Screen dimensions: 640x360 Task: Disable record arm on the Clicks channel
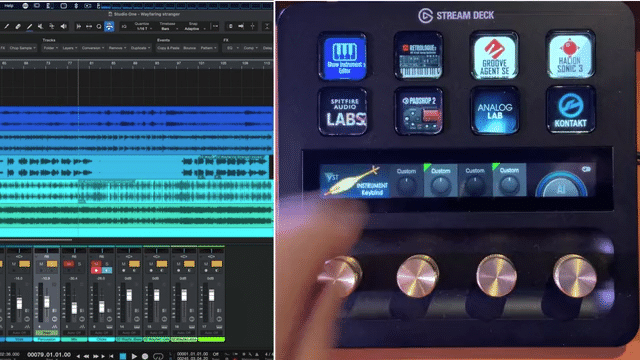96,270
